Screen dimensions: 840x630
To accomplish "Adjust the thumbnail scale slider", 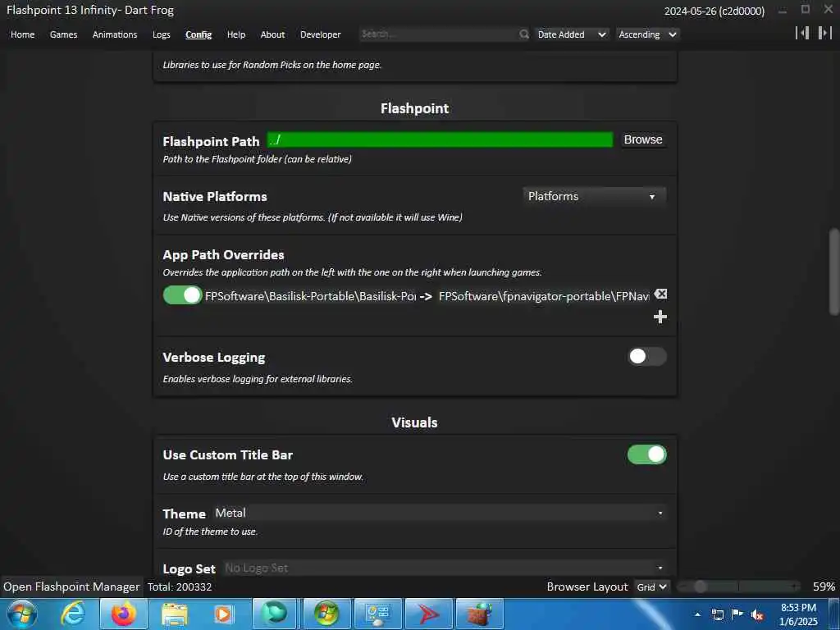I will [738, 587].
